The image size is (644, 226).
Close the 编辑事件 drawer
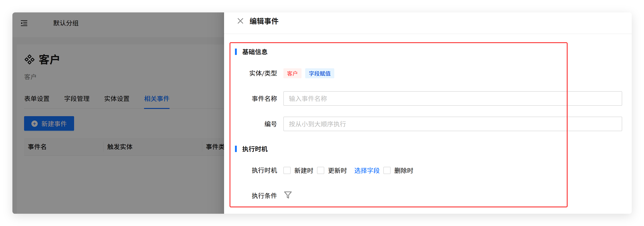click(x=240, y=21)
